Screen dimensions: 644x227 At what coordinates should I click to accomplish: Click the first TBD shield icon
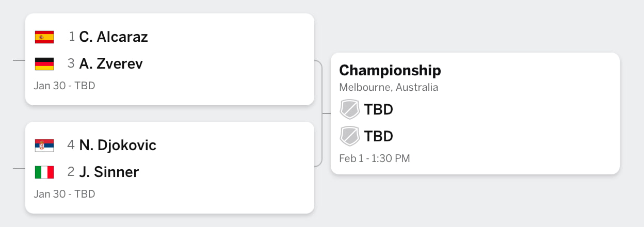point(349,109)
